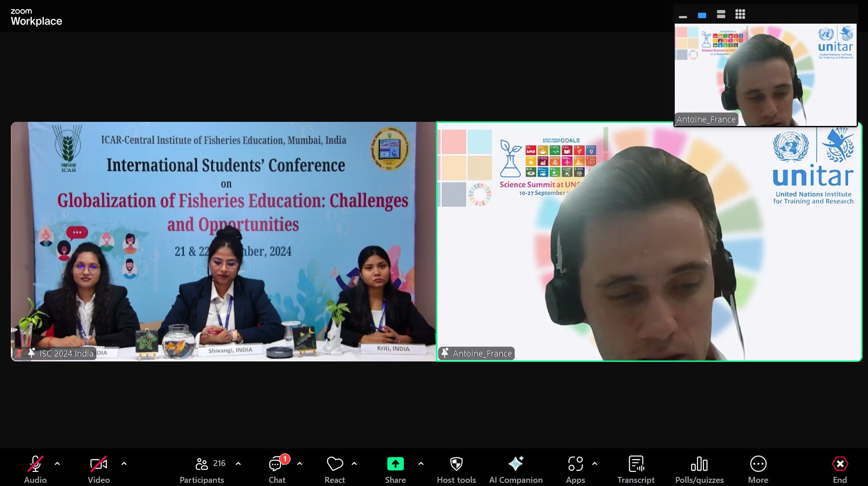Image resolution: width=868 pixels, height=486 pixels.
Task: Expand participants options arrow beside 216
Action: coord(238,464)
